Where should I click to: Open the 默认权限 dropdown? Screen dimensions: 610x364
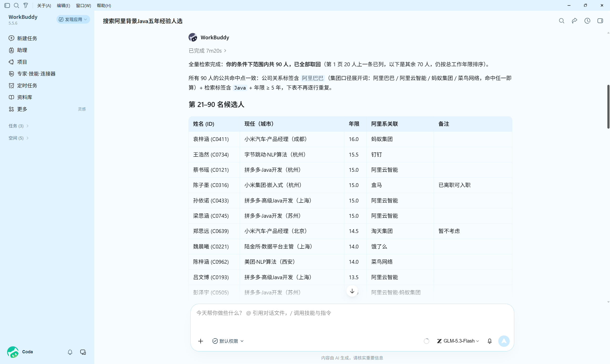pyautogui.click(x=228, y=341)
